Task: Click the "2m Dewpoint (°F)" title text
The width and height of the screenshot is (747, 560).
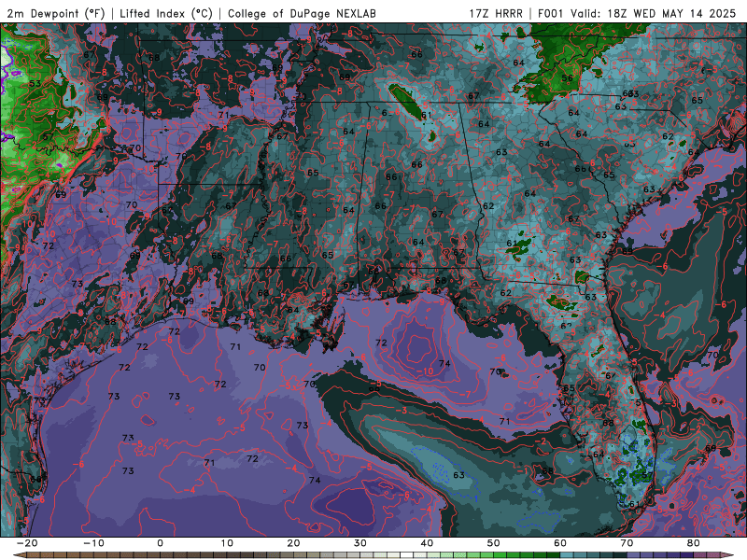Action: [x=56, y=14]
